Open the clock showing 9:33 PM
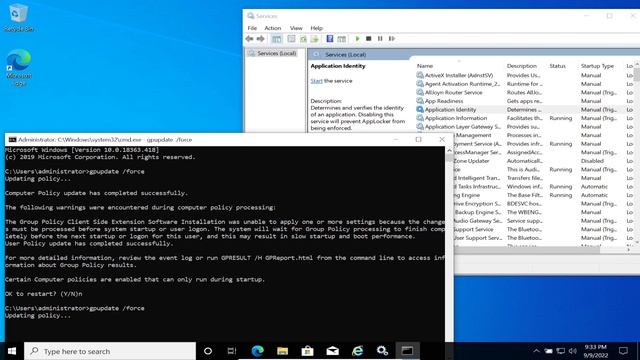The height and width of the screenshot is (360, 640). coord(596,351)
